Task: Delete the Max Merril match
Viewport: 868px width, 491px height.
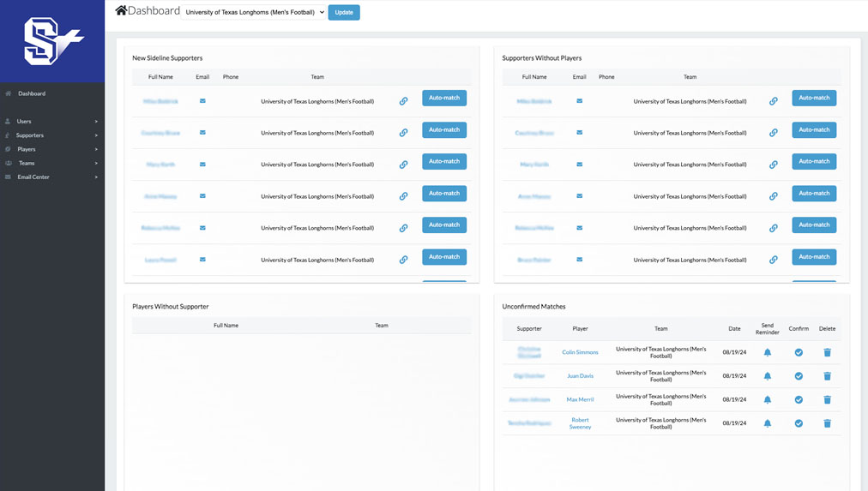Action: point(827,399)
